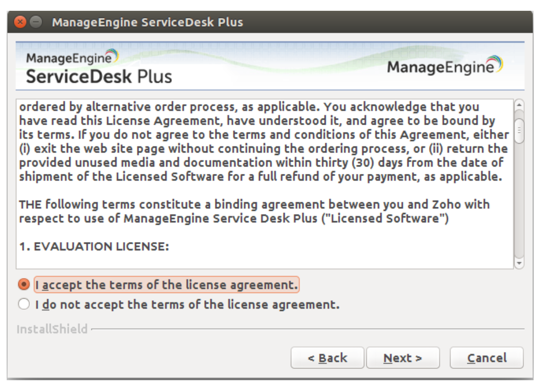Image resolution: width=550 pixels, height=392 pixels.
Task: Go back with the Back button
Action: pyautogui.click(x=327, y=358)
